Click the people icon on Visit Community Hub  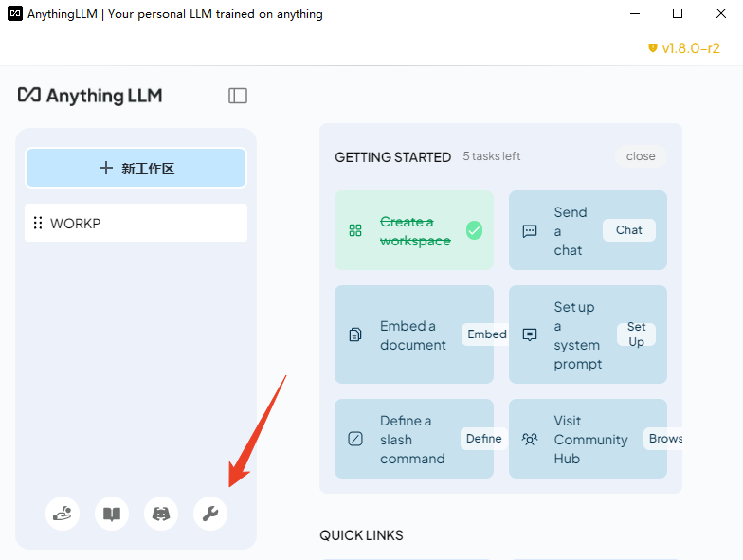click(x=529, y=439)
